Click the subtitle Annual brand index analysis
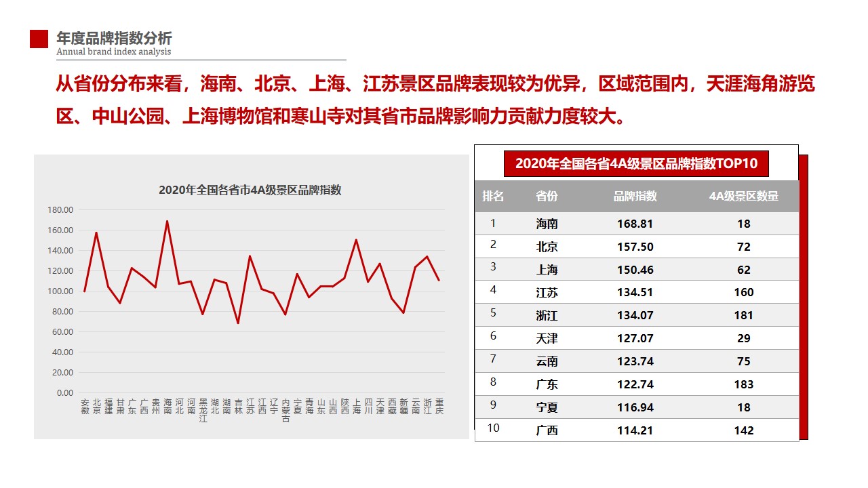 [114, 52]
